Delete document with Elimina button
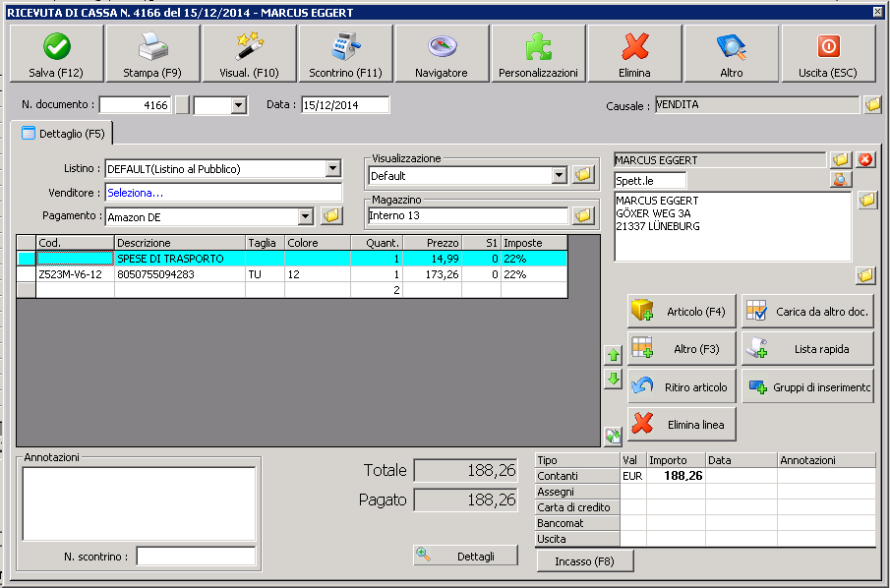This screenshot has height=588, width=890. tap(634, 54)
